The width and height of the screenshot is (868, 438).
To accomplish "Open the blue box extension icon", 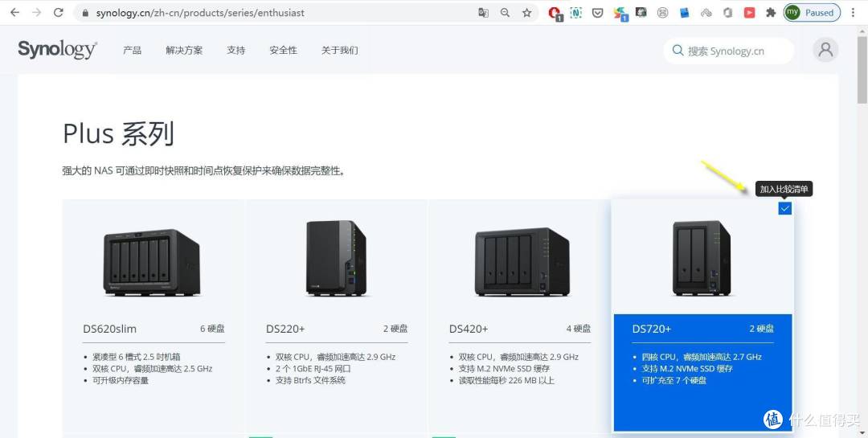I will (684, 12).
